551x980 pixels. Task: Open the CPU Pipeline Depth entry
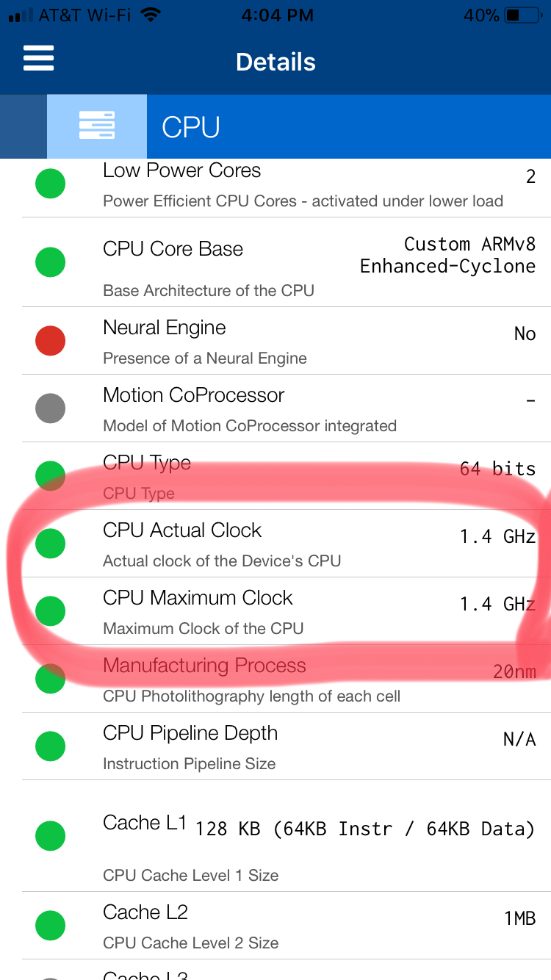pyautogui.click(x=275, y=746)
